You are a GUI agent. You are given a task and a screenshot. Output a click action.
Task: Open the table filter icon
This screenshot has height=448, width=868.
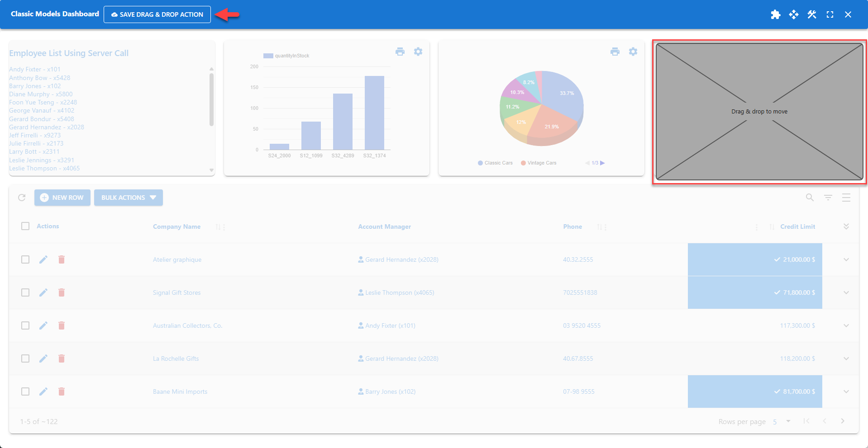click(828, 198)
